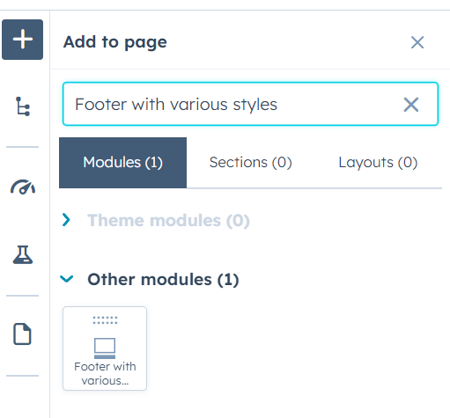The width and height of the screenshot is (450, 418).
Task: Select the Modules (1) tab
Action: tap(123, 162)
